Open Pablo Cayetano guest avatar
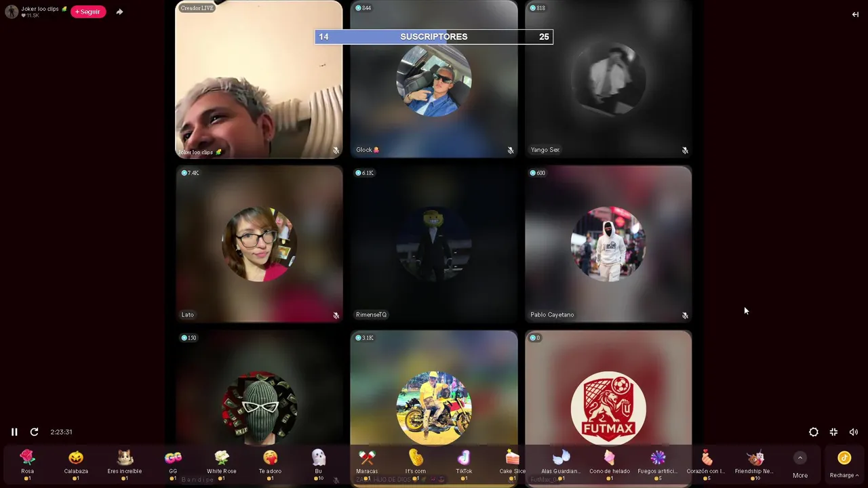 pos(608,244)
